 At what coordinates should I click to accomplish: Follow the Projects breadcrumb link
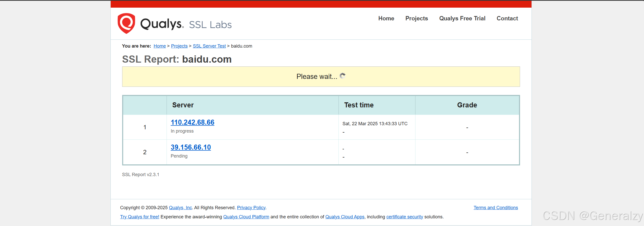point(179,46)
